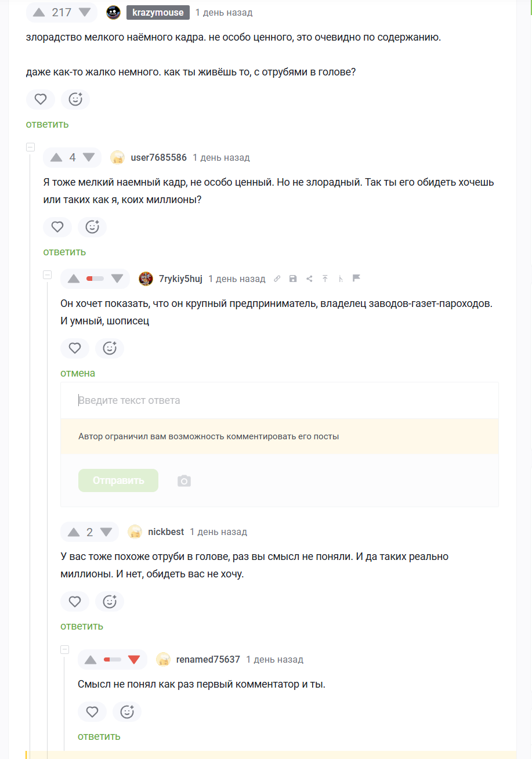
Task: Cancel reply via "отмена" link
Action: tap(78, 373)
